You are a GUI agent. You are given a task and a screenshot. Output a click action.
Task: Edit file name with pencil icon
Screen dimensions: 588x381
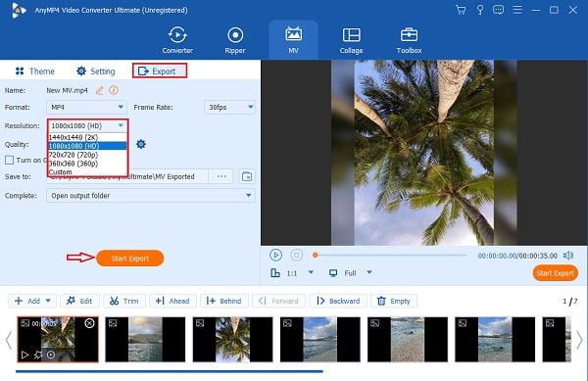99,90
